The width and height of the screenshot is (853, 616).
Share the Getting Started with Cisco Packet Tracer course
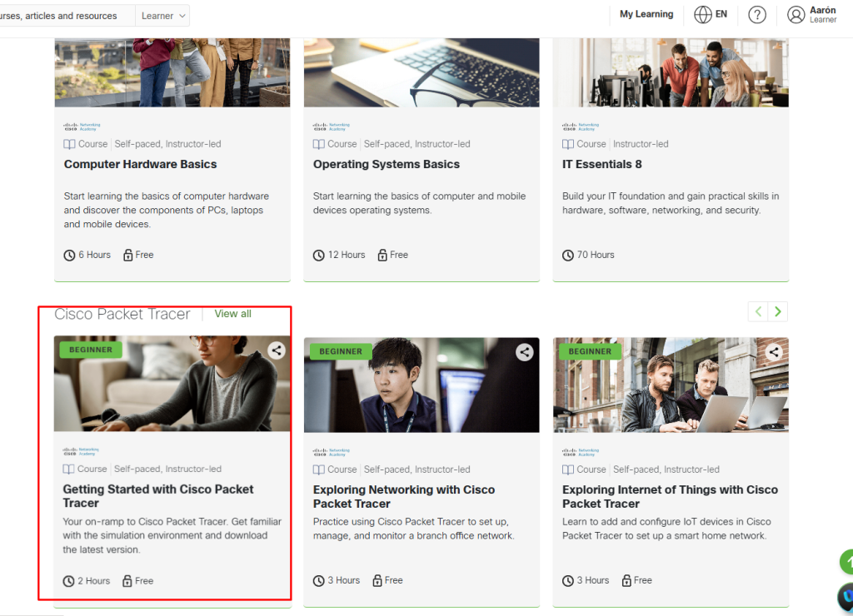coord(276,350)
